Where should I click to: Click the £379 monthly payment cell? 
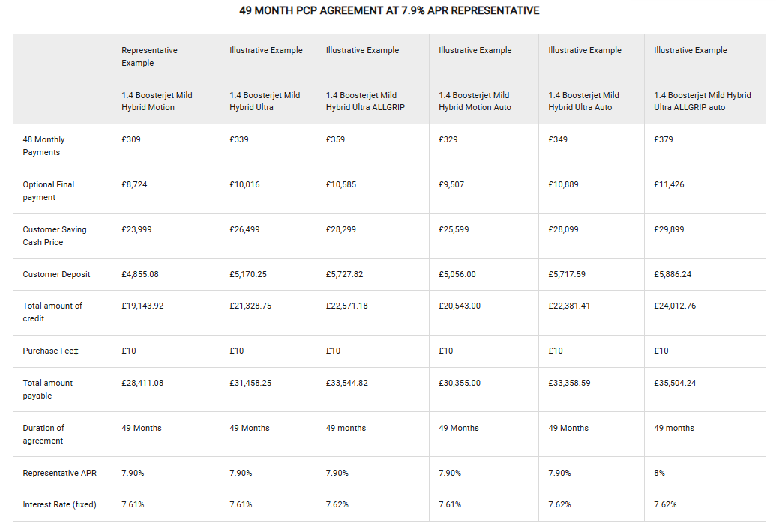point(664,140)
